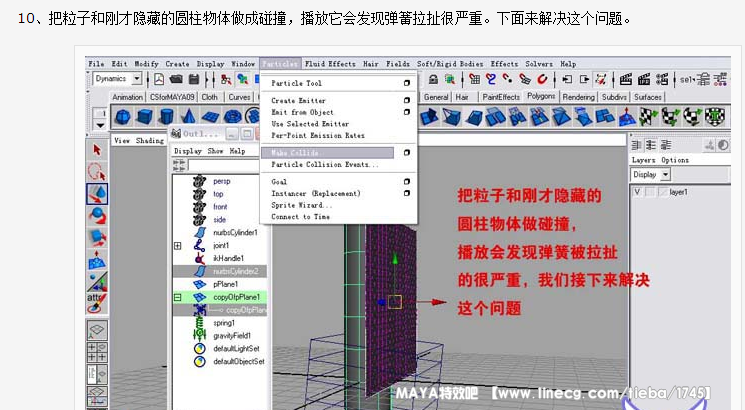Switch to four view layout

tap(97, 352)
